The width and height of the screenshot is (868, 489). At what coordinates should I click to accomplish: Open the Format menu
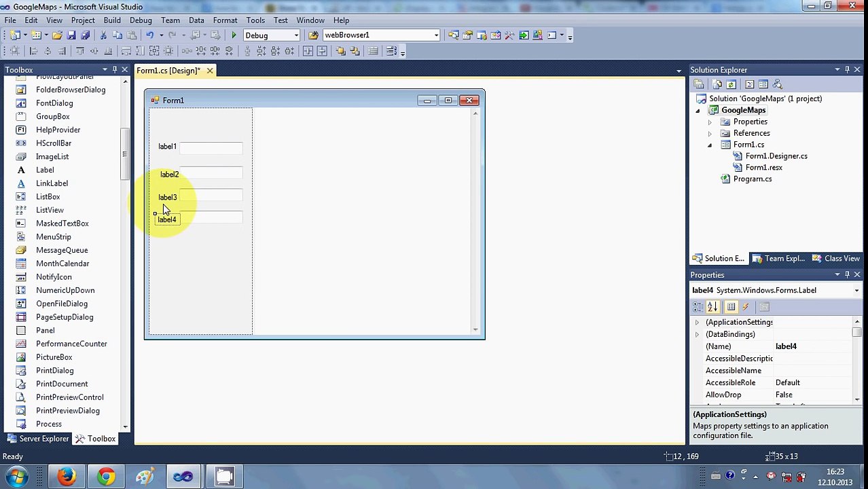pos(225,20)
